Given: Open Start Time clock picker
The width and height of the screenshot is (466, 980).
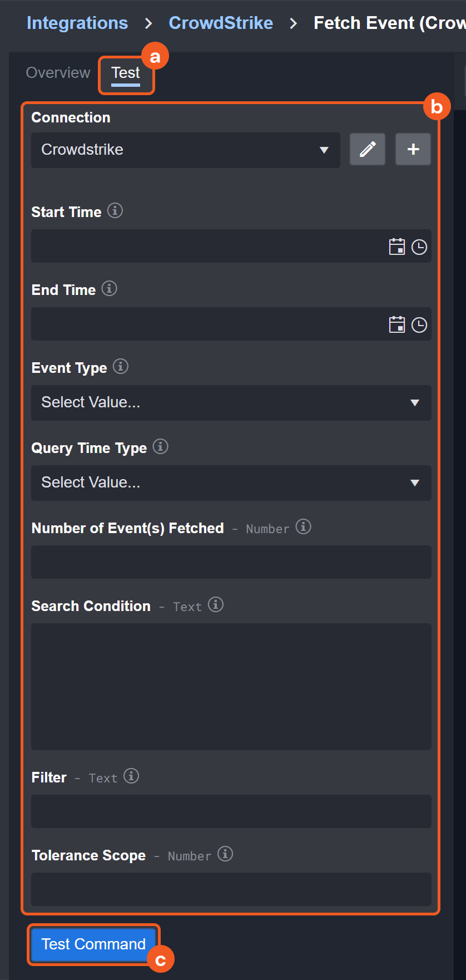Looking at the screenshot, I should 419,247.
